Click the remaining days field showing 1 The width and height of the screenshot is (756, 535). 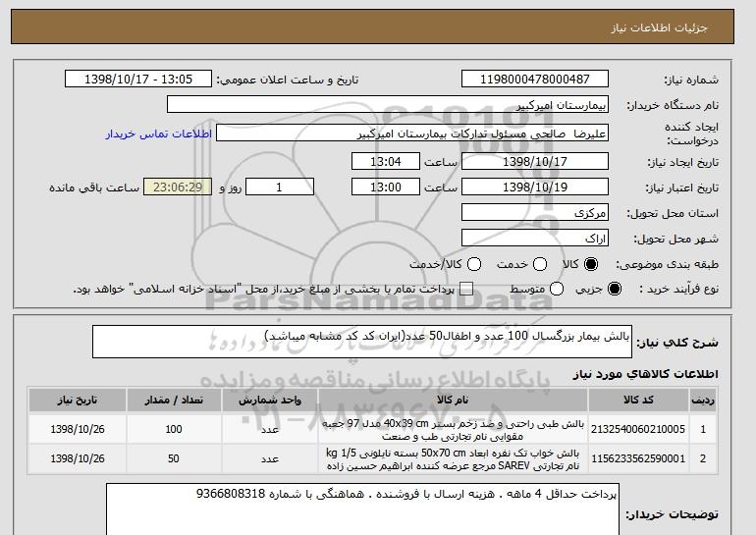pos(280,187)
